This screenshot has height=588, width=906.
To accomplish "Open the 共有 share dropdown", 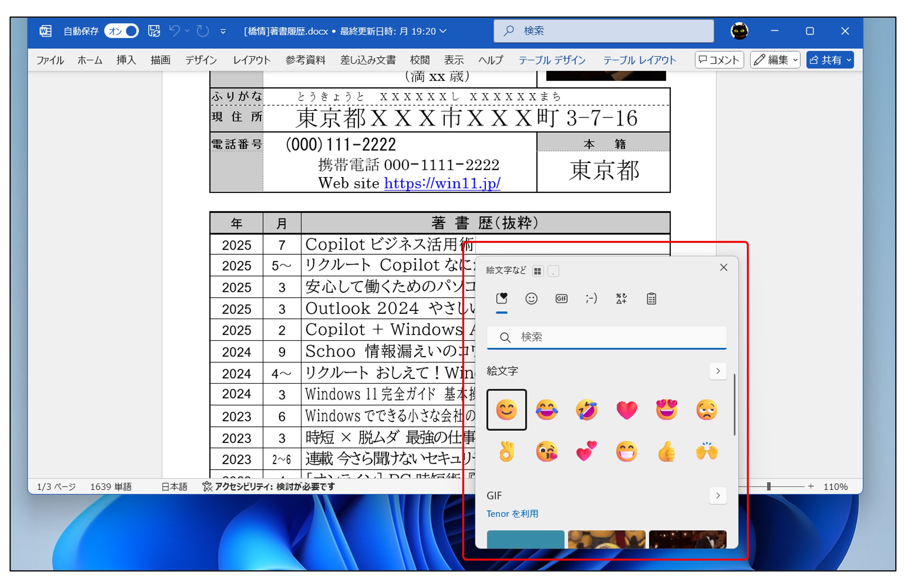I will (x=830, y=60).
